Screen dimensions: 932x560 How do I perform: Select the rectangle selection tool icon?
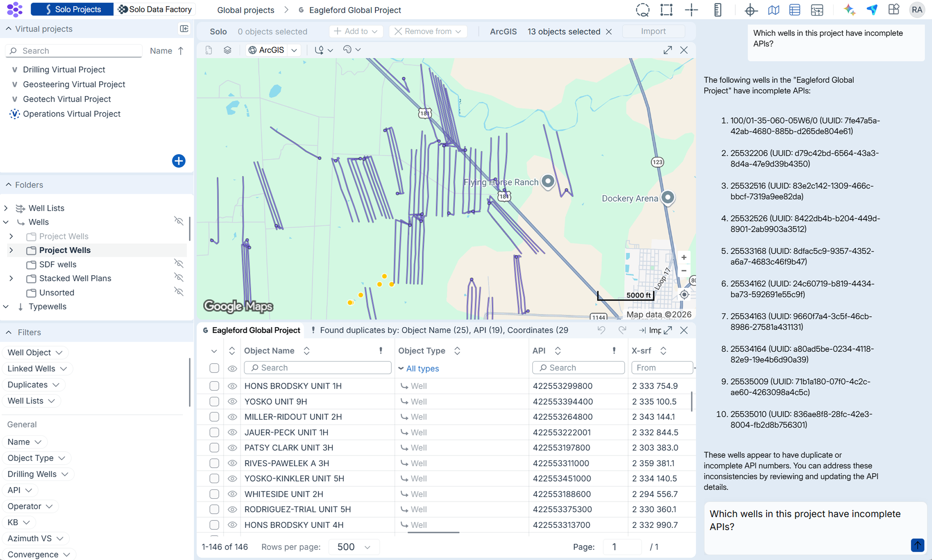click(x=667, y=10)
